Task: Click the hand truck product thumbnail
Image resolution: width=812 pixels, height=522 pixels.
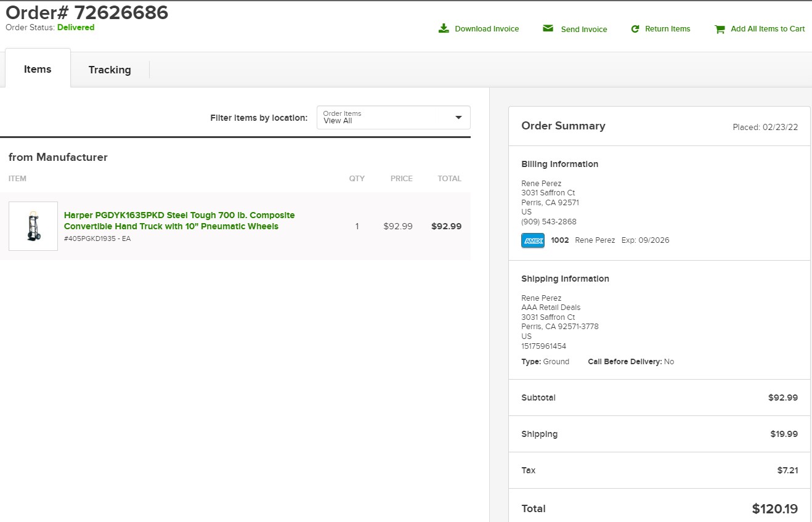Action: (x=33, y=226)
